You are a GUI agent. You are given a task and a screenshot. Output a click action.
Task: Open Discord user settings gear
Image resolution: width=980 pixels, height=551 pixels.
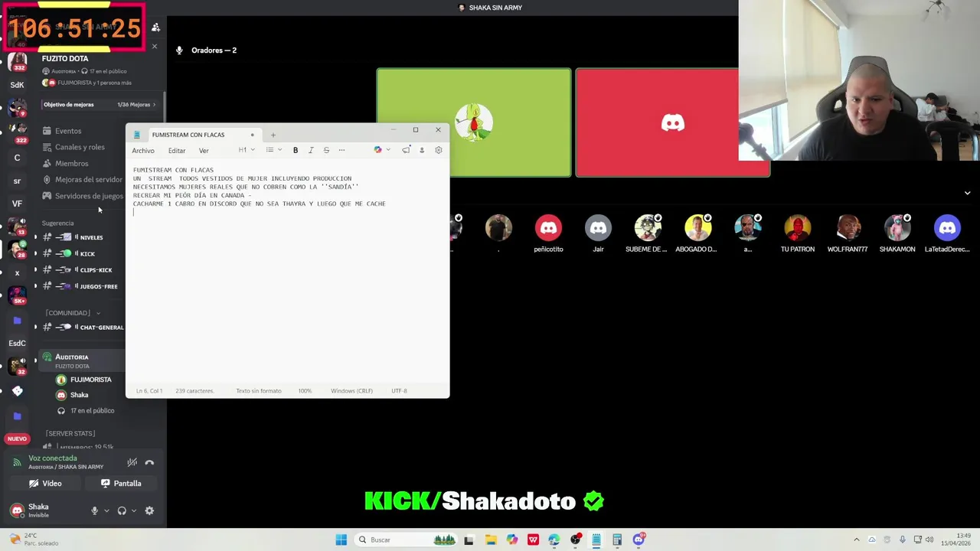pyautogui.click(x=149, y=510)
